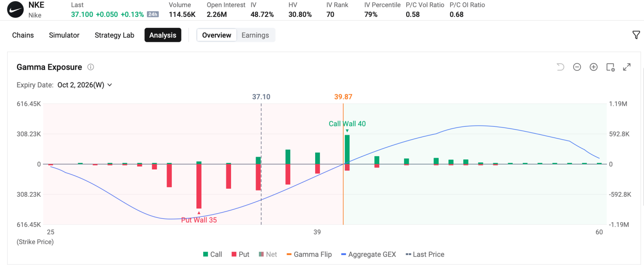Image resolution: width=644 pixels, height=266 pixels.
Task: Switch to the Earnings sub-tab
Action: click(255, 35)
